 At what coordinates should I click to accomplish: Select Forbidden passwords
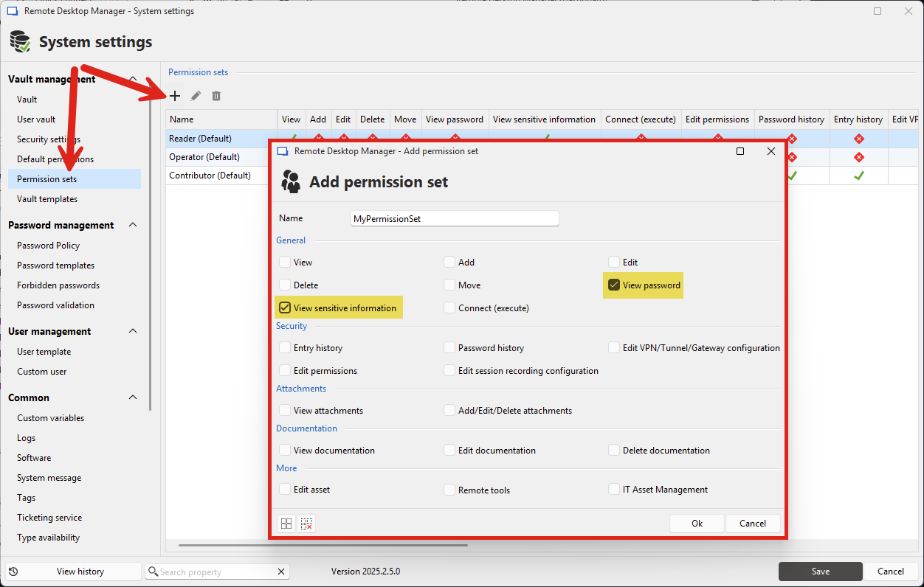[x=58, y=285]
